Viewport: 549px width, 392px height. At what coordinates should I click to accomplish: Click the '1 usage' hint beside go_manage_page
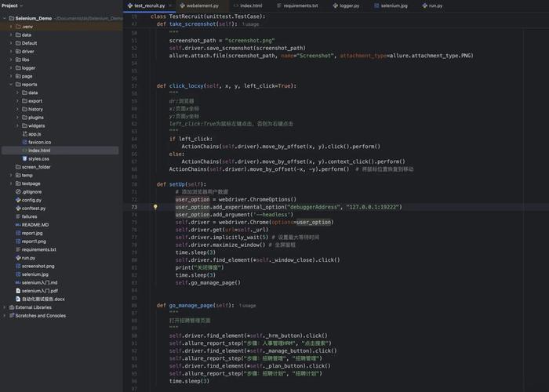[248, 306]
